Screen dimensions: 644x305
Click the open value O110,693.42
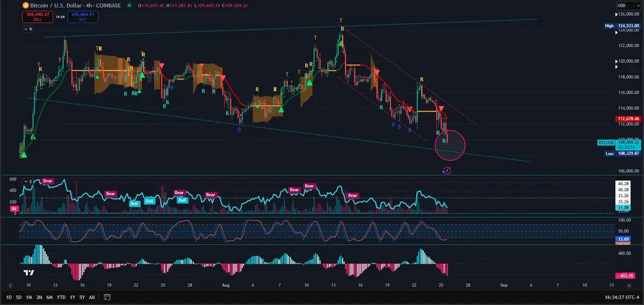pyautogui.click(x=151, y=5)
